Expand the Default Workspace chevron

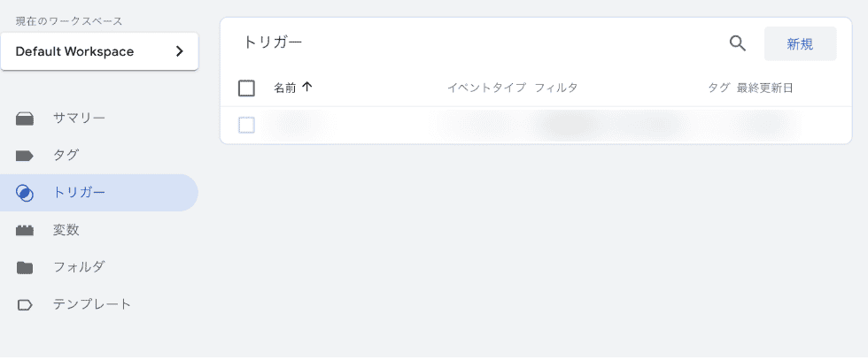[x=179, y=51]
